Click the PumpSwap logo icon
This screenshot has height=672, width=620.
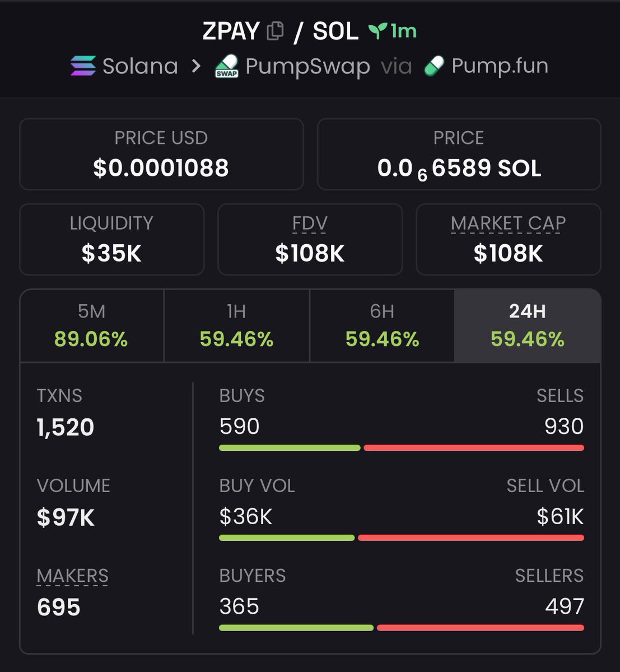tap(227, 67)
